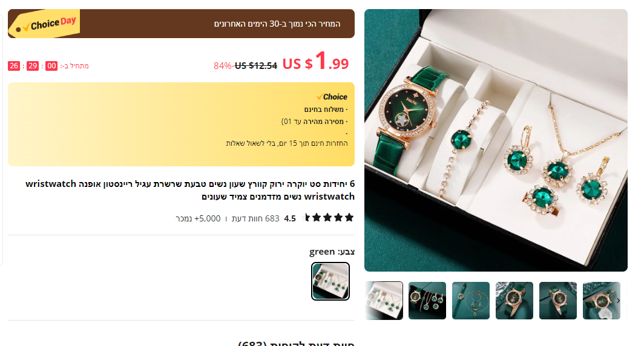Click the 5,000+ sold text

[198, 218]
